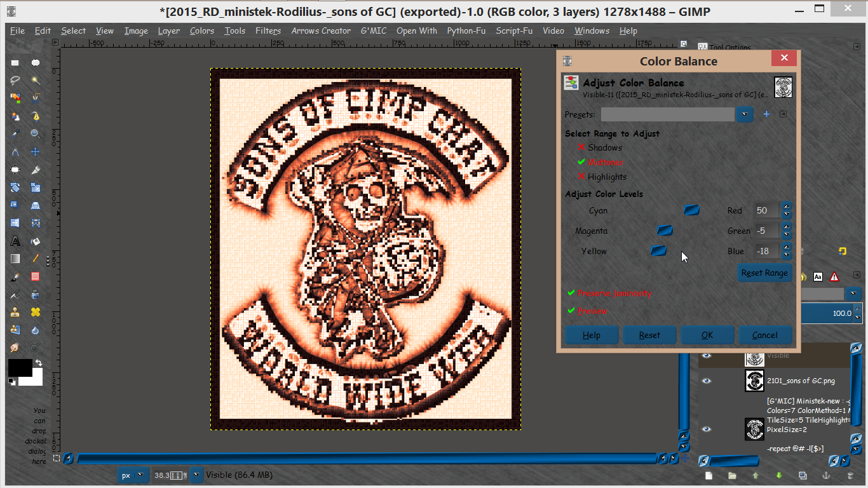
Task: Click the Cyan-Red slider handle
Action: (x=691, y=210)
